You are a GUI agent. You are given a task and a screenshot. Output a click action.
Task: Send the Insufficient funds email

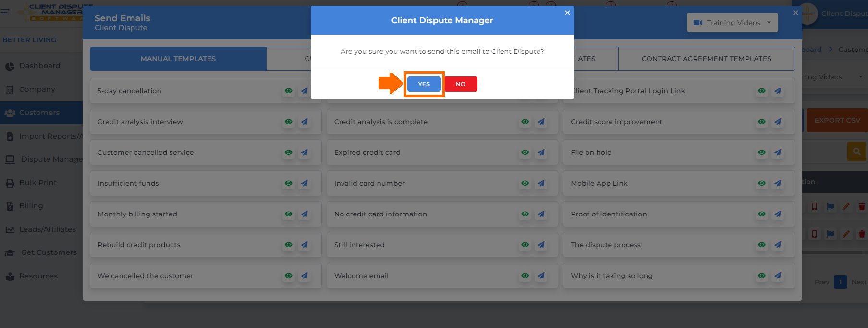pyautogui.click(x=305, y=183)
